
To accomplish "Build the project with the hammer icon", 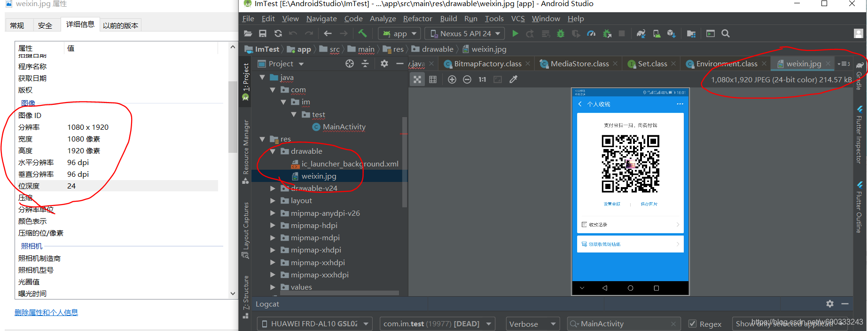I will click(x=362, y=33).
